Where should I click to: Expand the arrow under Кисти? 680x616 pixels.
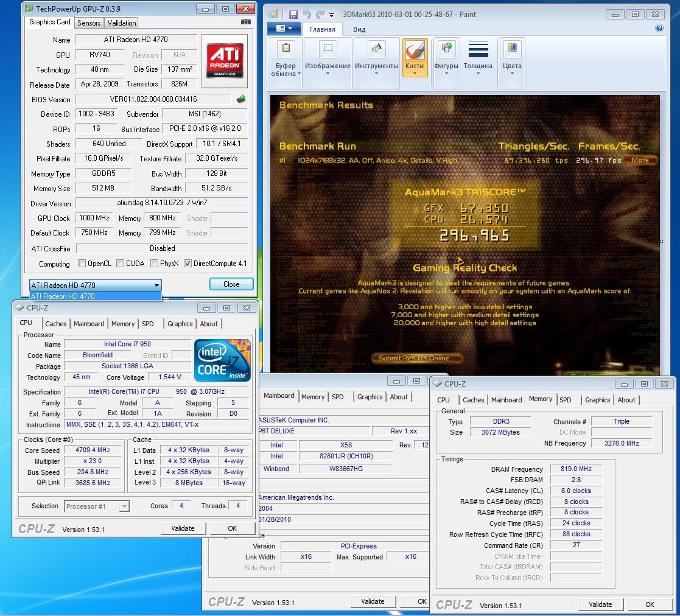(x=415, y=73)
